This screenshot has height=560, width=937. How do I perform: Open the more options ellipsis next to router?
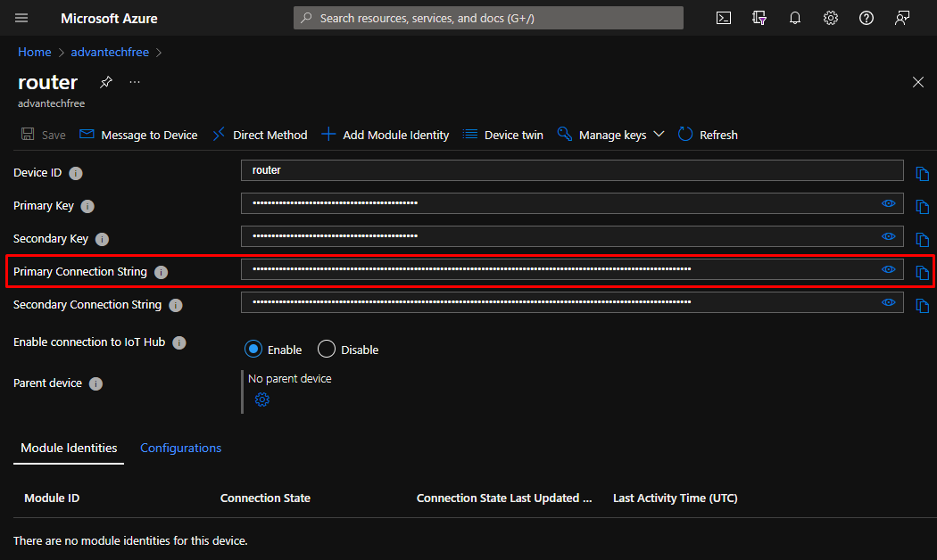pos(135,82)
